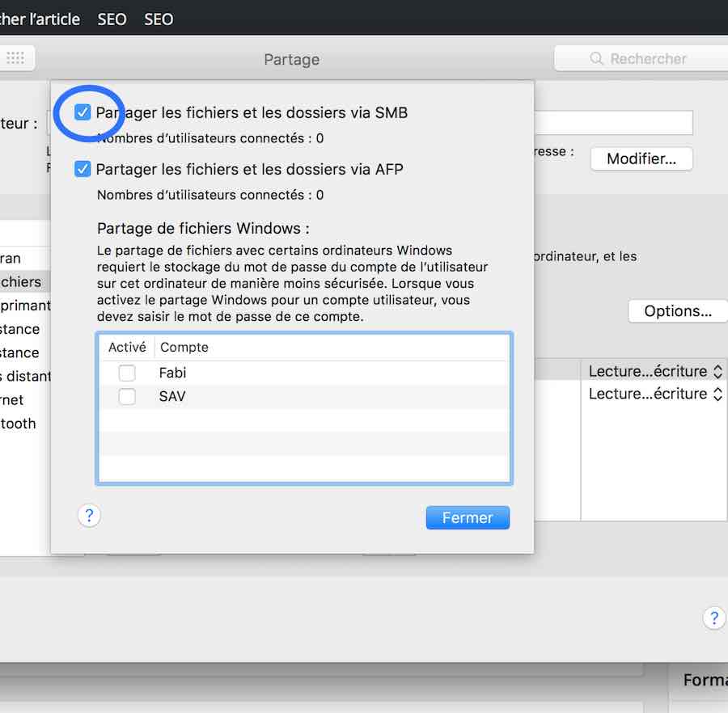The height and width of the screenshot is (713, 728).
Task: Show all preferences grid icon
Action: (16, 58)
